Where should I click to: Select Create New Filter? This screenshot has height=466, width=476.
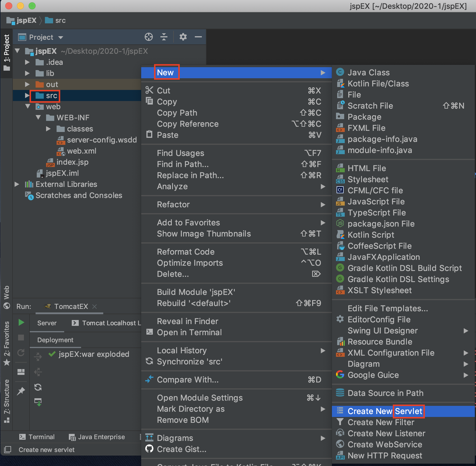404,422
